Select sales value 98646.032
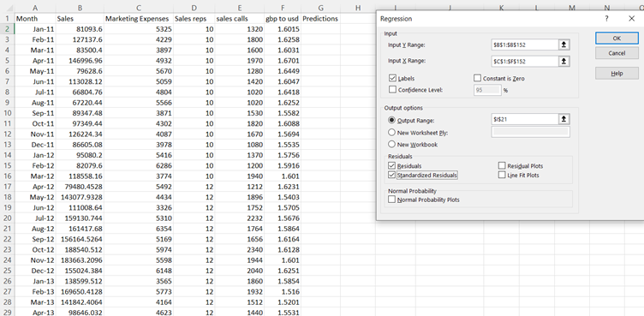The width and height of the screenshot is (644, 316). click(80, 313)
